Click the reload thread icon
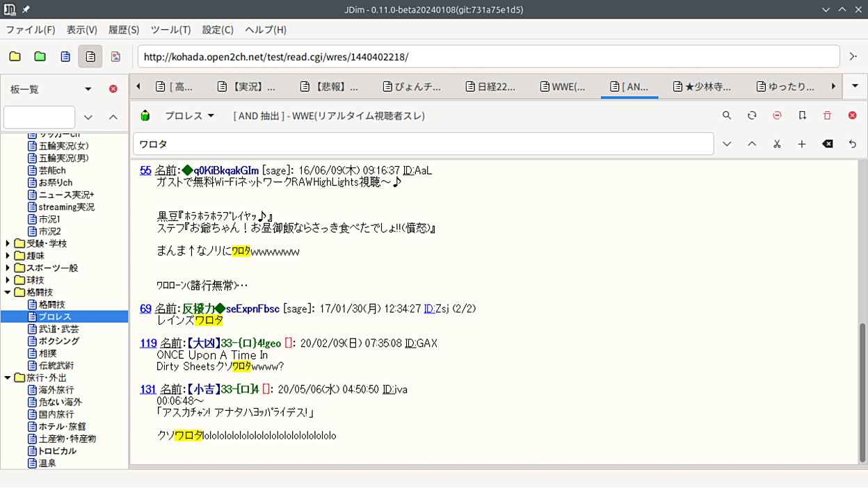868x488 pixels. 752,115
